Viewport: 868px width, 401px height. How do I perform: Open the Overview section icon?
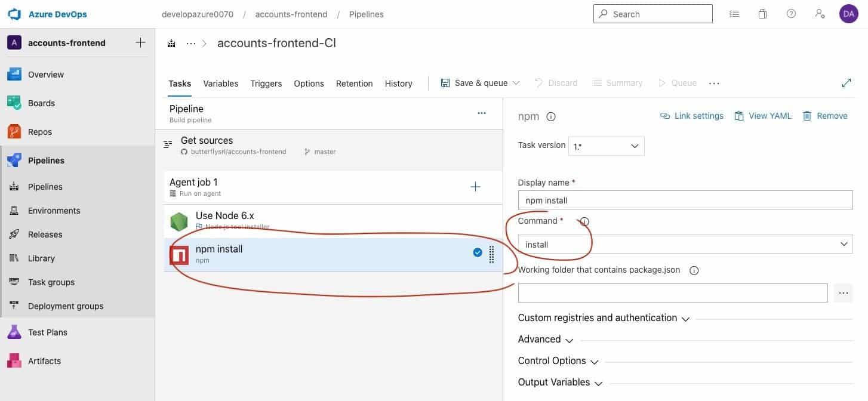14,75
